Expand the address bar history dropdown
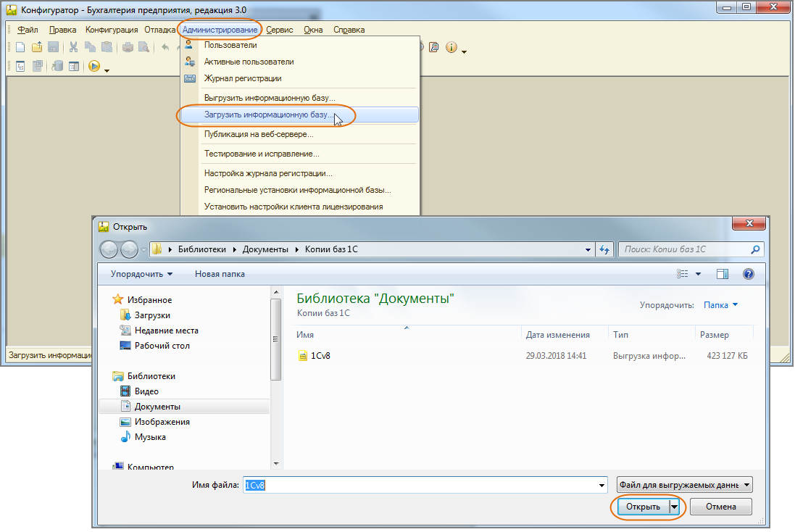This screenshot has height=532, width=795. pyautogui.click(x=588, y=249)
